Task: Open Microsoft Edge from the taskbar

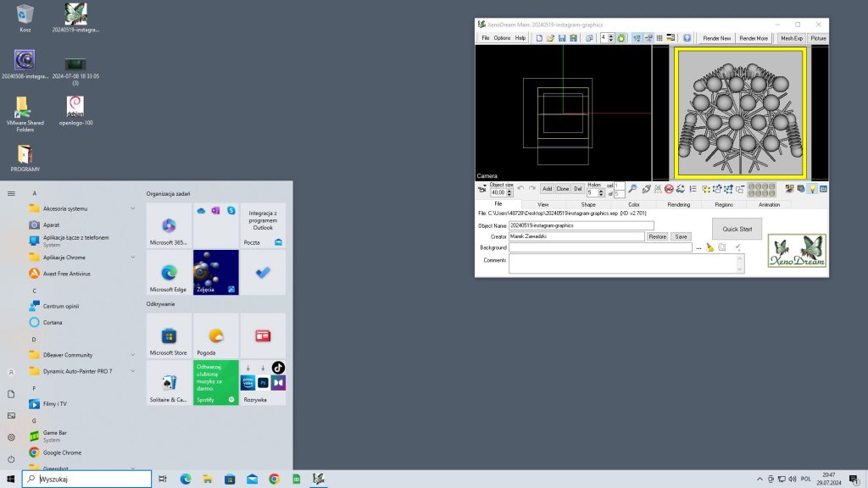Action: point(186,480)
